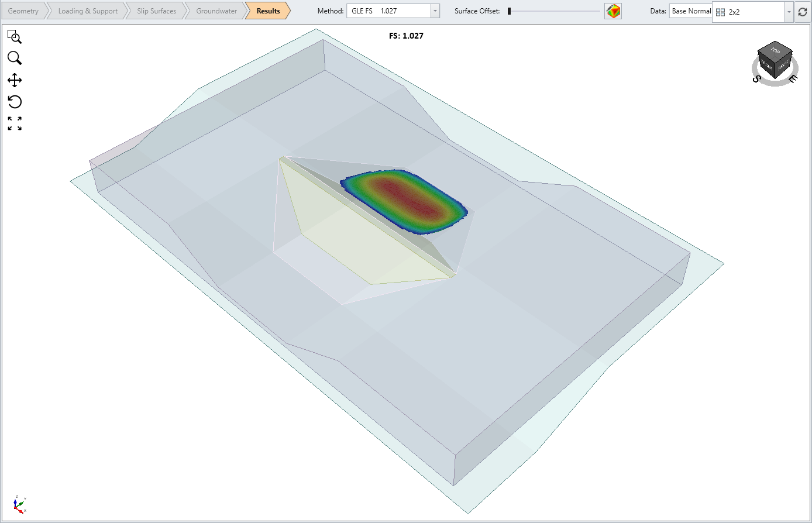Image resolution: width=812 pixels, height=523 pixels.
Task: Activate the Rotate view tool
Action: pyautogui.click(x=15, y=102)
